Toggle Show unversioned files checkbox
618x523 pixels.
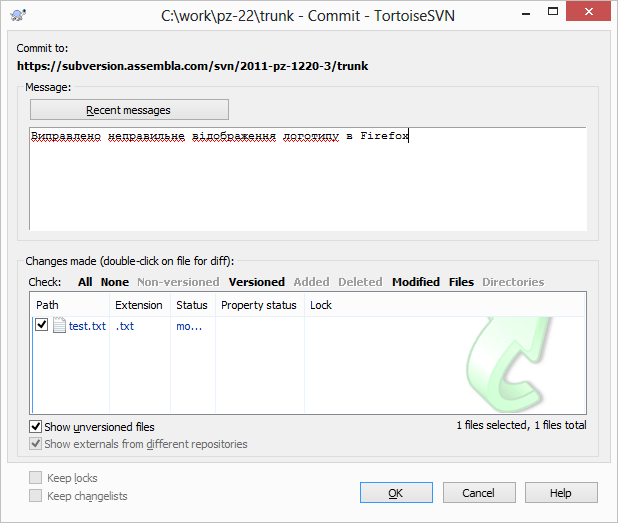(x=35, y=426)
